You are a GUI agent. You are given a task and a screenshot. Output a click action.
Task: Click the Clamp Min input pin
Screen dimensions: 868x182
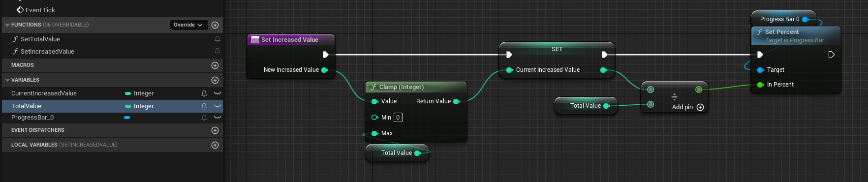tap(374, 117)
